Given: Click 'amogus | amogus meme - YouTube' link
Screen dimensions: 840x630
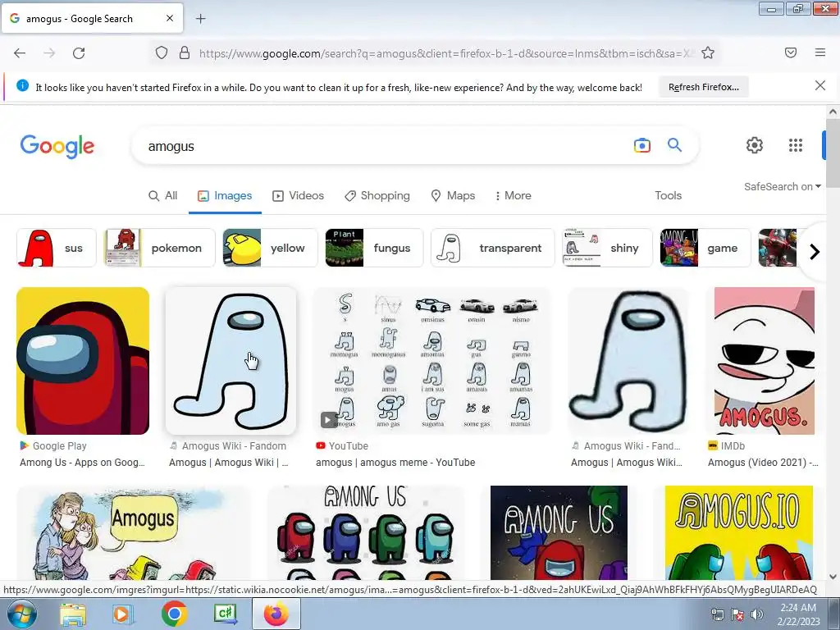Looking at the screenshot, I should point(395,463).
